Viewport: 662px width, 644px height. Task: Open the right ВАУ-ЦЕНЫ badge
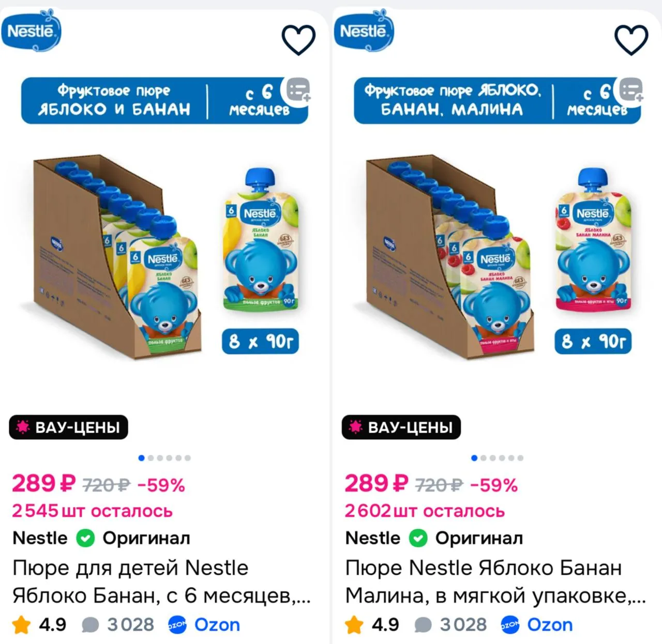[x=401, y=427]
